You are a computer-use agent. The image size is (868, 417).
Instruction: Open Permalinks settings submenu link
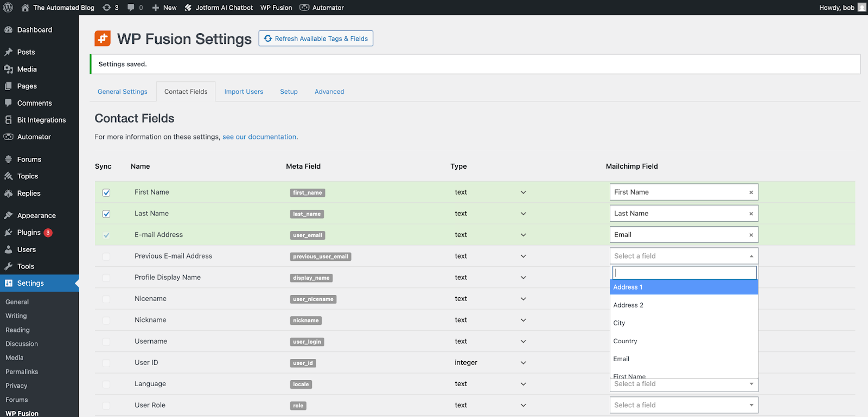22,372
